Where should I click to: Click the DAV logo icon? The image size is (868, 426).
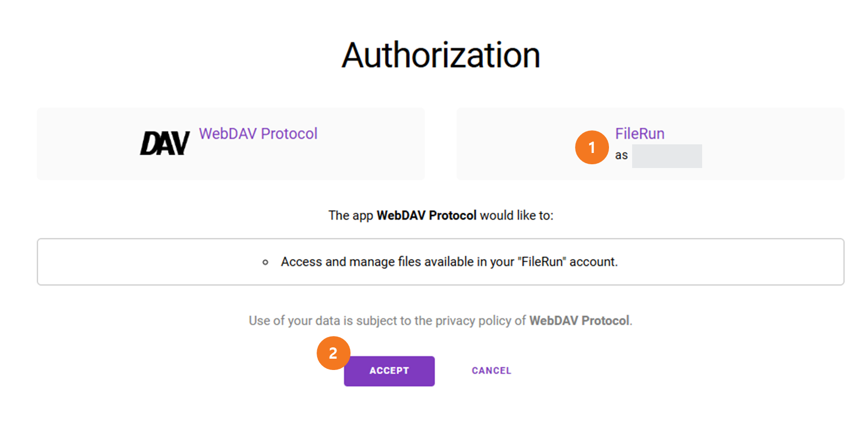[165, 143]
